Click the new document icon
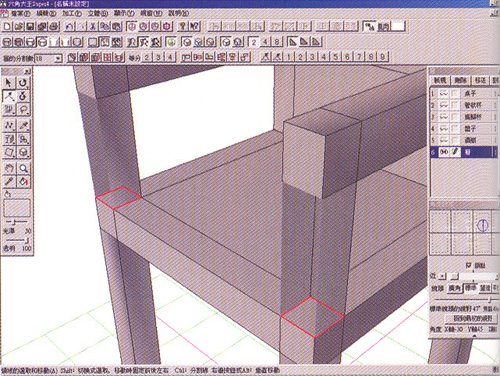Viewport: 500px width, 376px height. click(x=7, y=26)
